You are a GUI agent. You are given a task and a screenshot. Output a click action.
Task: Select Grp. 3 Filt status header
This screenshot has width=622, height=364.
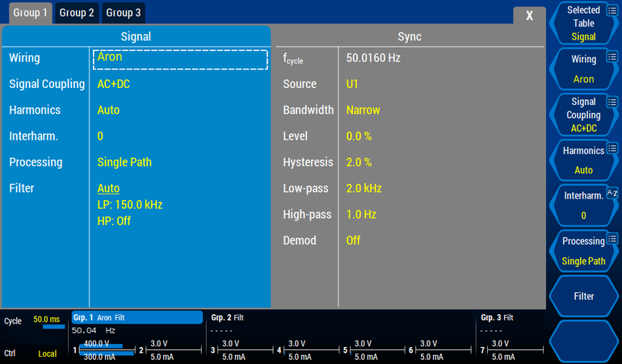pos(497,318)
